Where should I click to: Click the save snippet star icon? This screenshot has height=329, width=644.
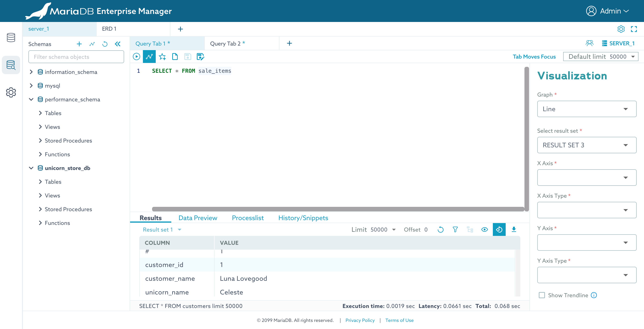point(162,57)
